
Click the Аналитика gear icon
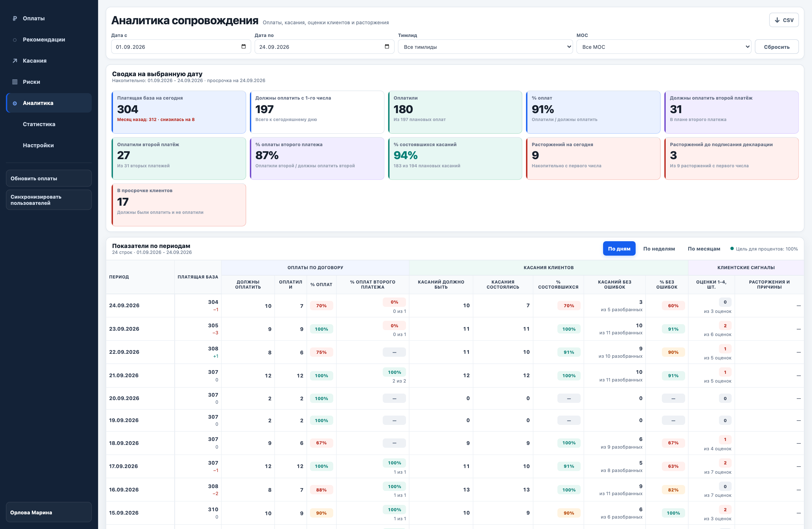tap(15, 103)
